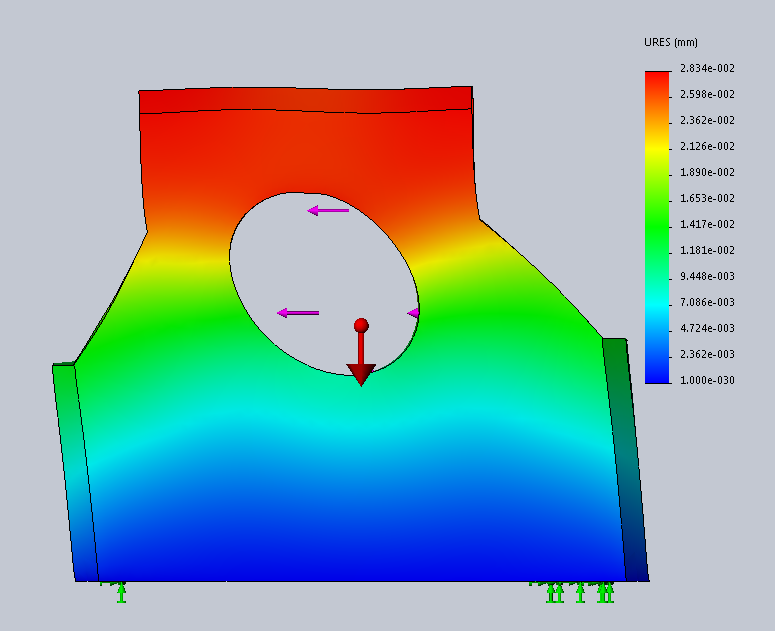Click the small magenta arrow on hole's right edge

pyautogui.click(x=412, y=313)
